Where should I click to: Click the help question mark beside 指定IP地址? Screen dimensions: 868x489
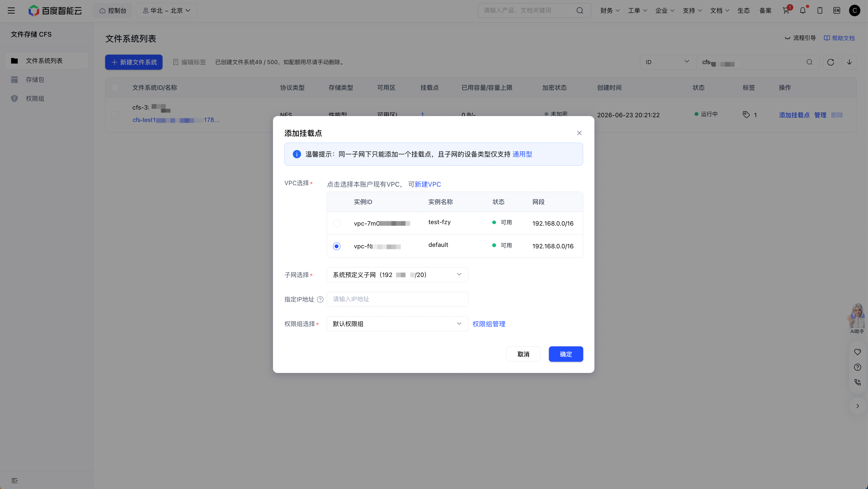click(x=320, y=299)
